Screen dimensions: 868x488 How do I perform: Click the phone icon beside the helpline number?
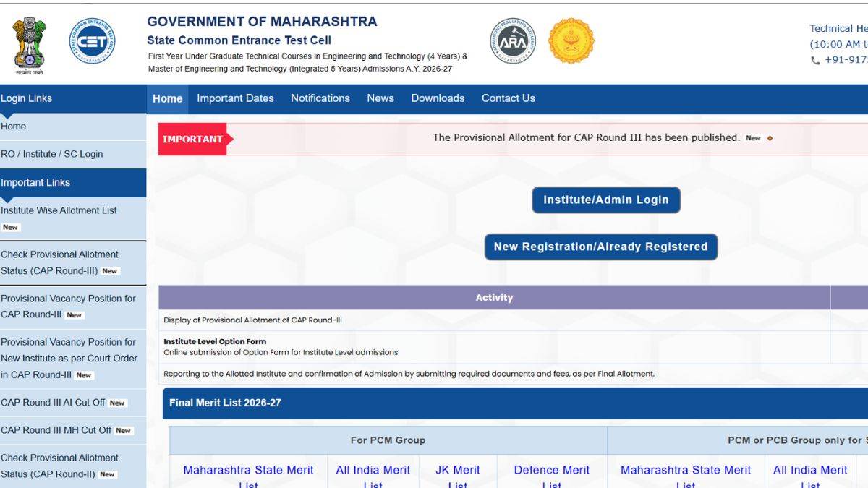click(x=815, y=61)
